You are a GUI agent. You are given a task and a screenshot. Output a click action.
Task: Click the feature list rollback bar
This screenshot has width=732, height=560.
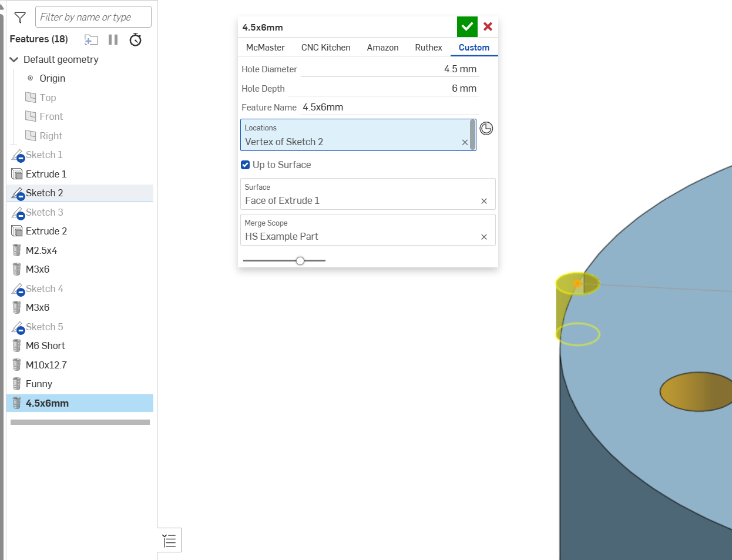click(80, 422)
